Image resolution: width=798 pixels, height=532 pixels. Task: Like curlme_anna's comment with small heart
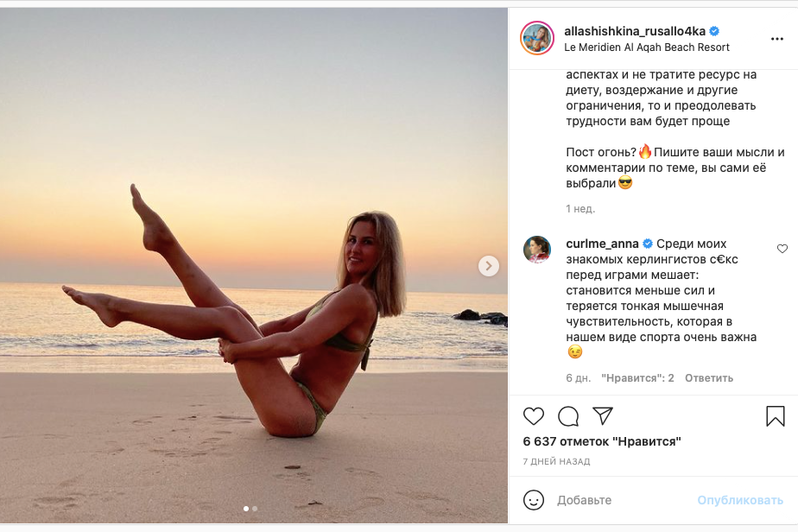[x=782, y=249]
